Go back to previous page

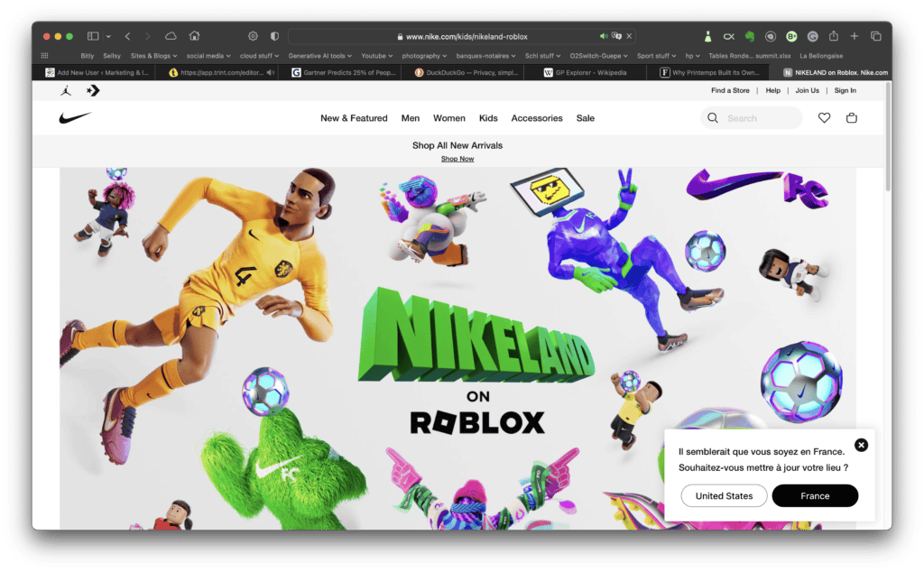click(x=128, y=36)
